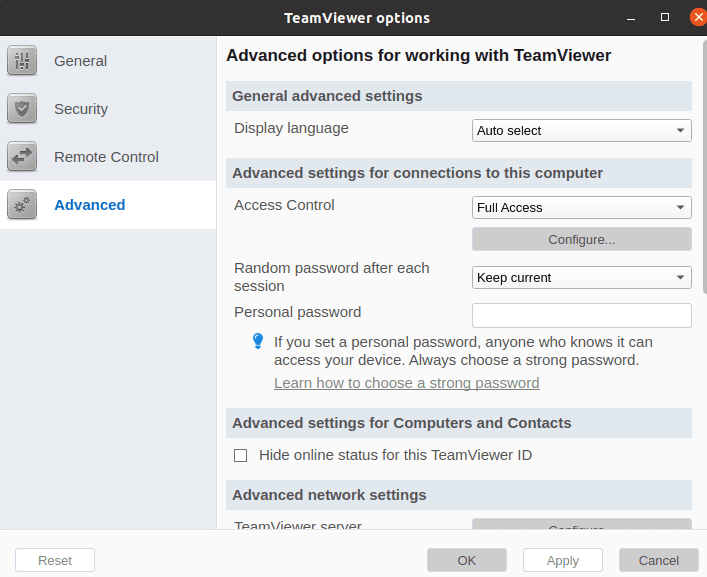Image resolution: width=707 pixels, height=577 pixels.
Task: Open Learn how to choose strong password link
Action: [x=407, y=383]
